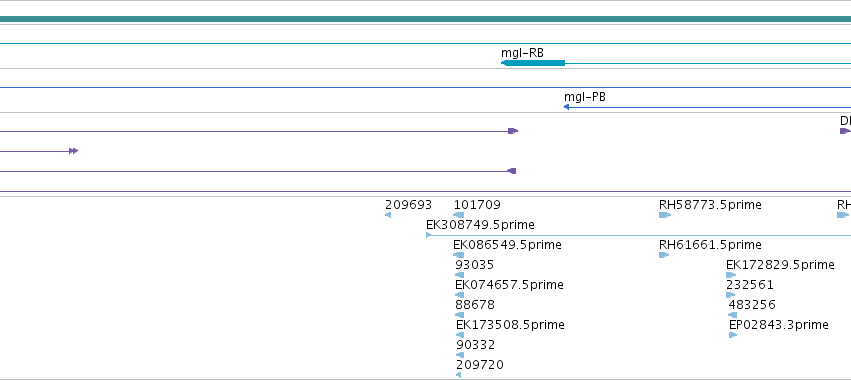Click the 88678 EST arrow glyph
The width and height of the screenshot is (851, 380).
click(460, 315)
